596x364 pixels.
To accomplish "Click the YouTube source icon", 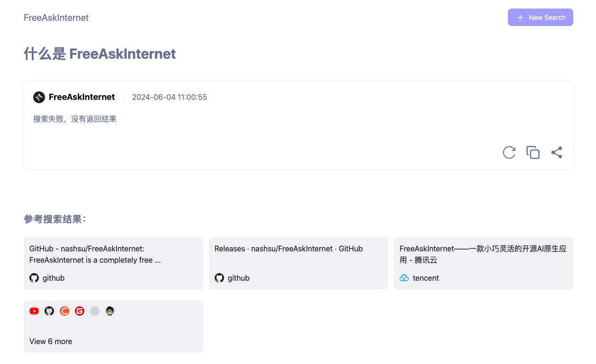I will pyautogui.click(x=34, y=311).
